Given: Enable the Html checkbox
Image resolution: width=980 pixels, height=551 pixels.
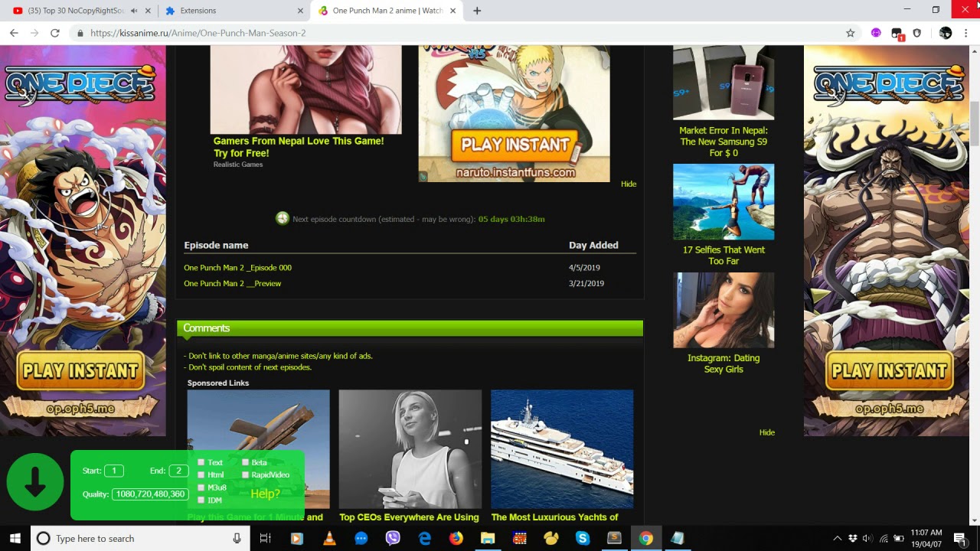Looking at the screenshot, I should coord(201,475).
